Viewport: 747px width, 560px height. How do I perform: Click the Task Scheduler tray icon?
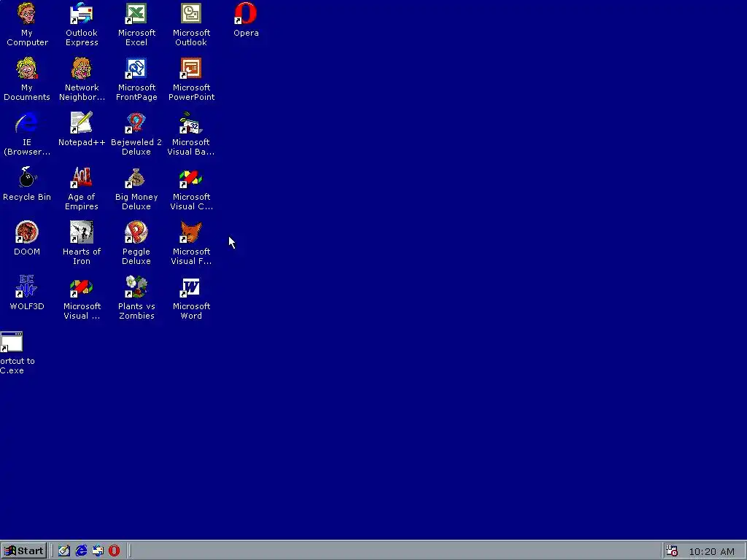coord(672,551)
